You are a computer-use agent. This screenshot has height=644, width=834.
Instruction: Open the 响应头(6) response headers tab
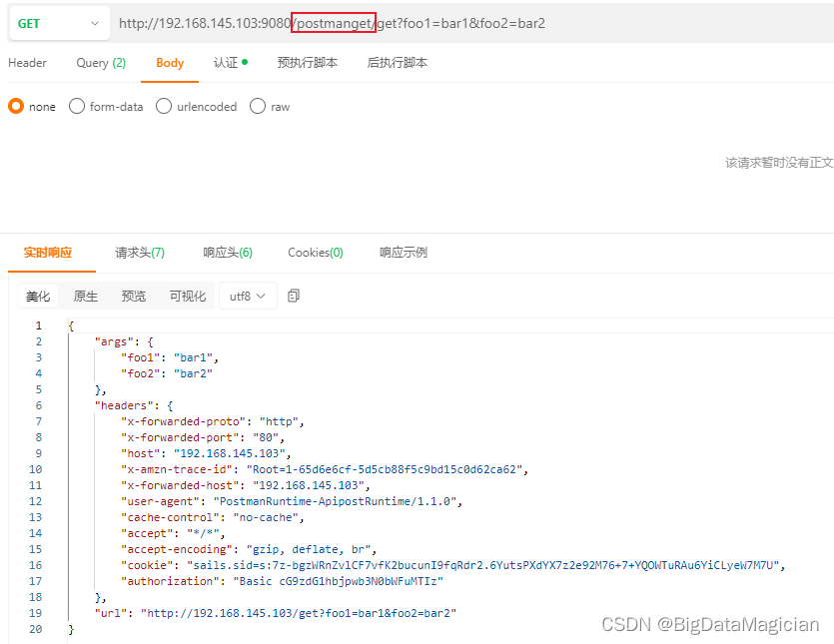(x=227, y=253)
